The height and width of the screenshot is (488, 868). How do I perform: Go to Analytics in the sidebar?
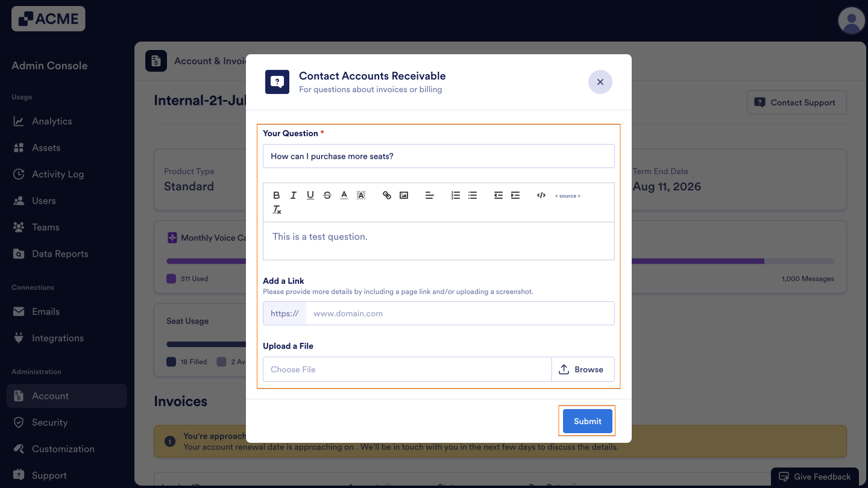click(52, 121)
